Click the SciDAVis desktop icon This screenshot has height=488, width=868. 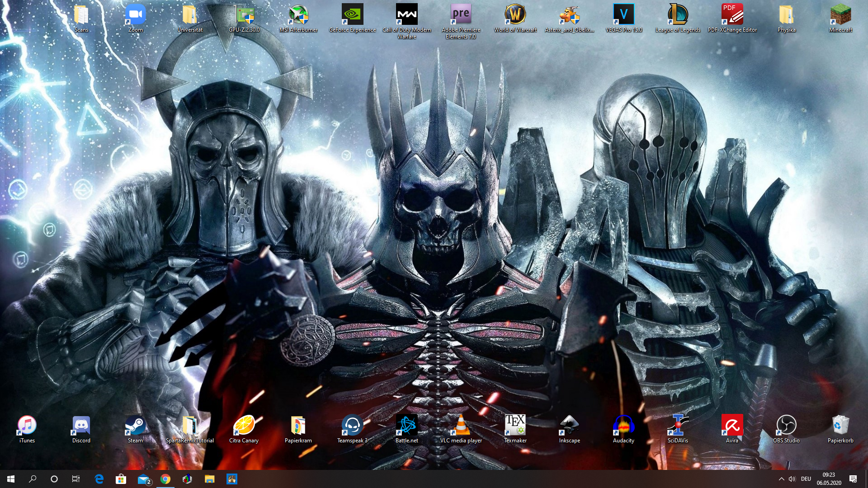[678, 429]
